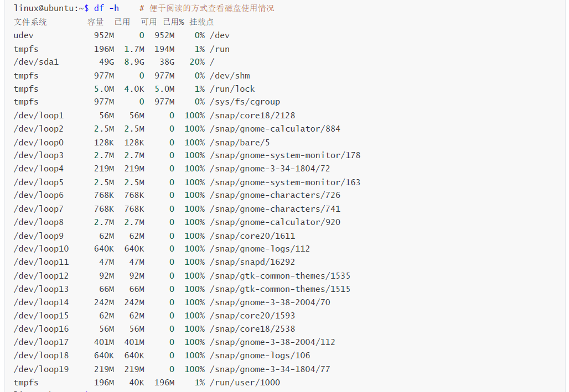Click the /run/user/1000 mount point
The width and height of the screenshot is (569, 392).
(x=245, y=383)
